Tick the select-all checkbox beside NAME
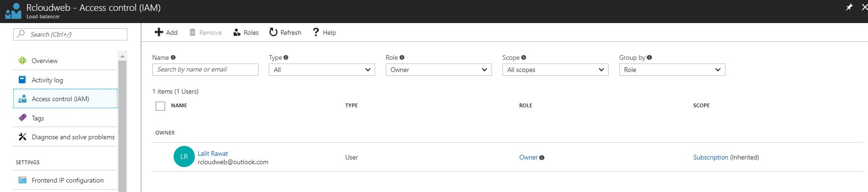The image size is (868, 192). tap(160, 106)
